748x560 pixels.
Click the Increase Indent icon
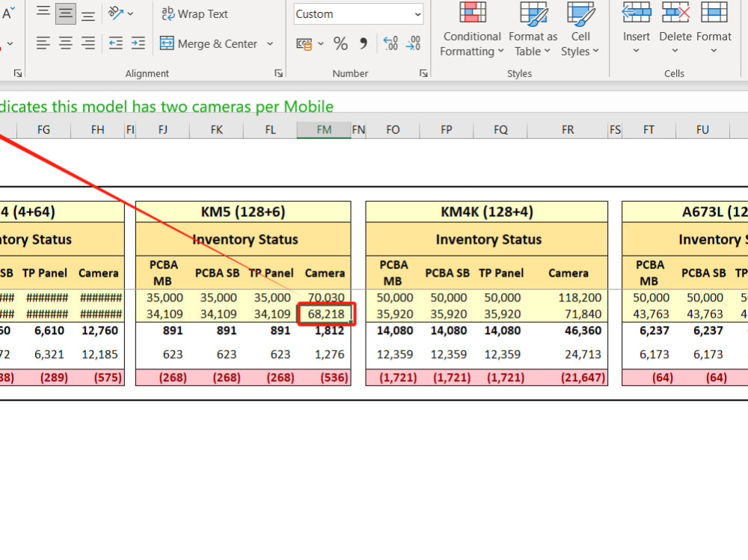click(x=138, y=43)
